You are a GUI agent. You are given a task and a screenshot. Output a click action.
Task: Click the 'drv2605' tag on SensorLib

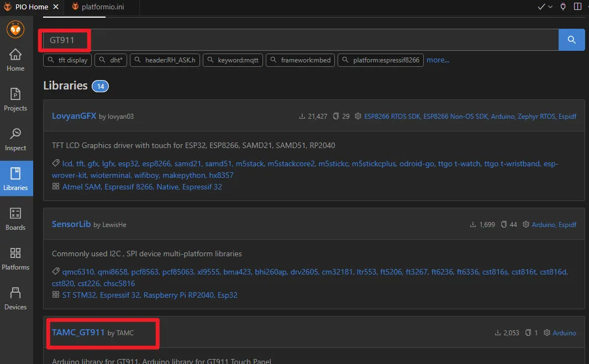304,272
